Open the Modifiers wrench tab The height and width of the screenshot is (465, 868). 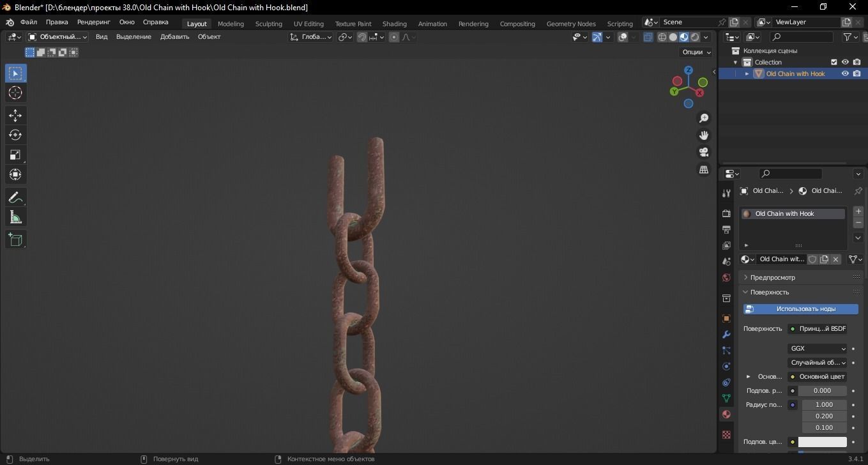coord(726,334)
